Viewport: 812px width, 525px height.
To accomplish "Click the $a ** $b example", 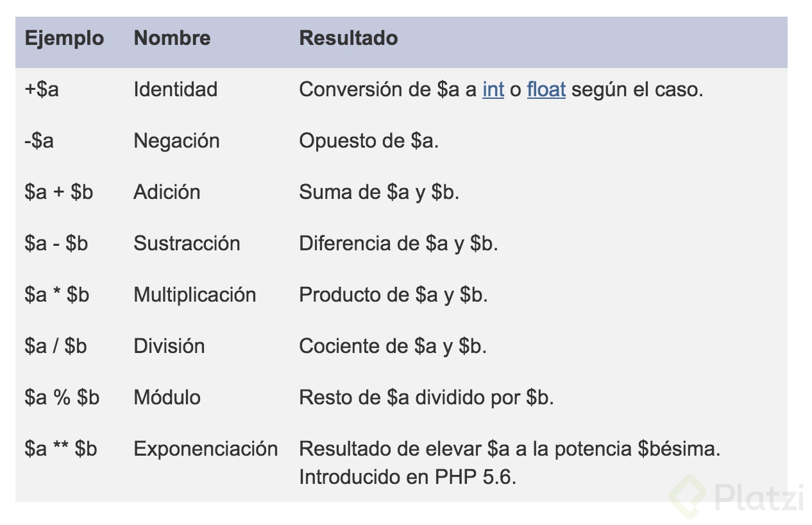I will pos(61,449).
